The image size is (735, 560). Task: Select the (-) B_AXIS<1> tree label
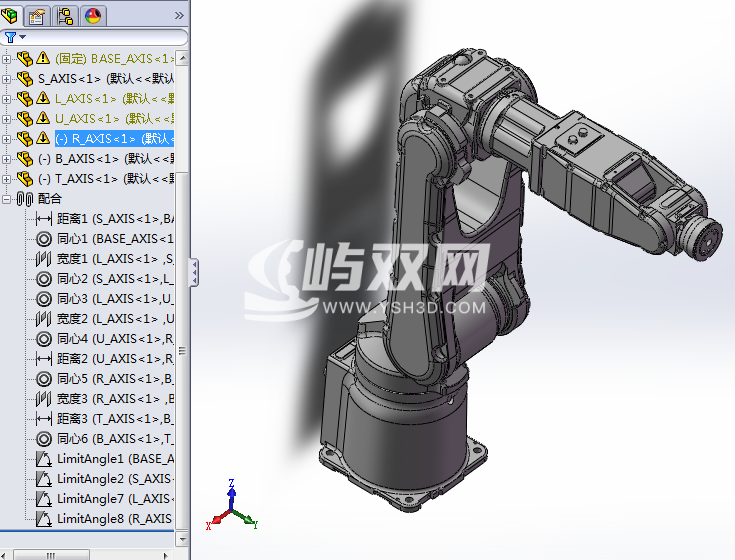pyautogui.click(x=106, y=159)
